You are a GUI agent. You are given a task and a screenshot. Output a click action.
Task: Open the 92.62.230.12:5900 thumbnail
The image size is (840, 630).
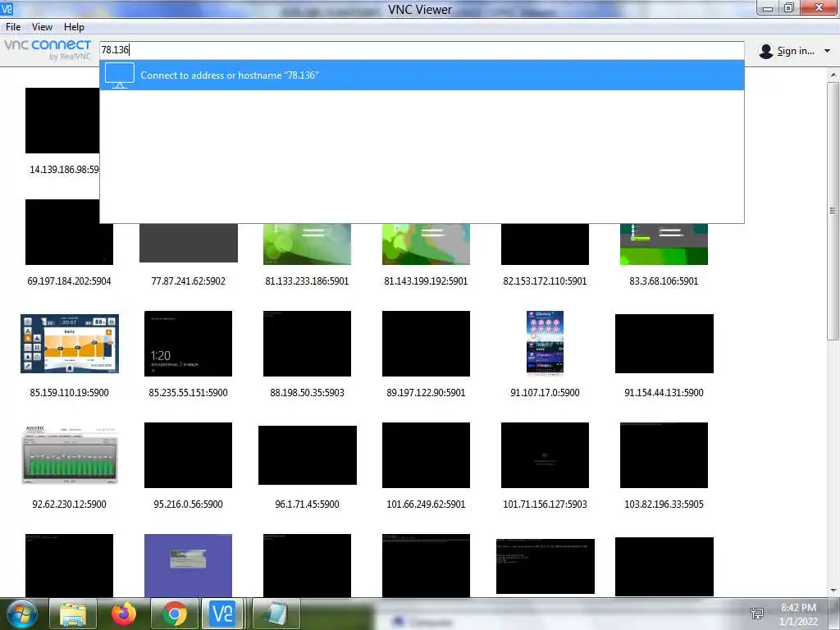pyautogui.click(x=70, y=454)
